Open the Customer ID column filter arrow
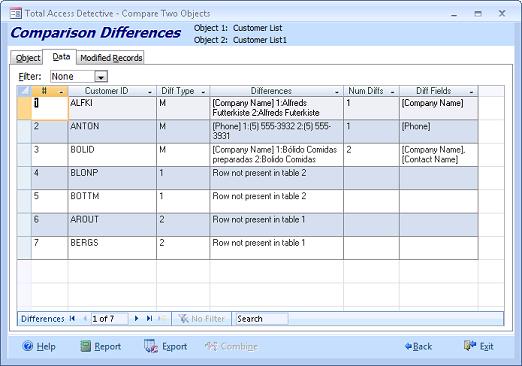 point(150,92)
